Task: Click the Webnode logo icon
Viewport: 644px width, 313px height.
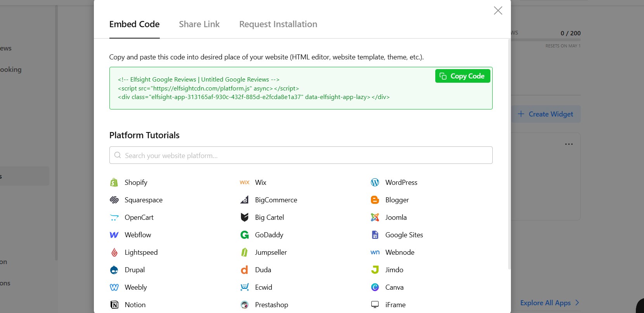Action: tap(375, 252)
